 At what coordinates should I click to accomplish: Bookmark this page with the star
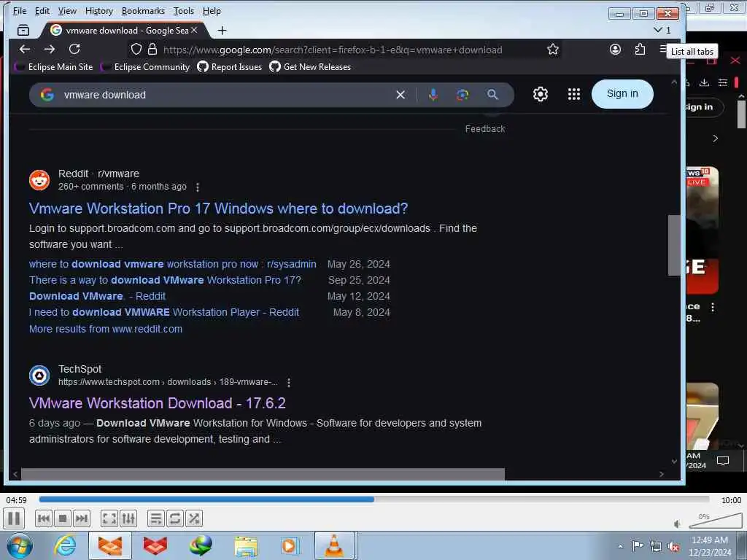pyautogui.click(x=553, y=49)
